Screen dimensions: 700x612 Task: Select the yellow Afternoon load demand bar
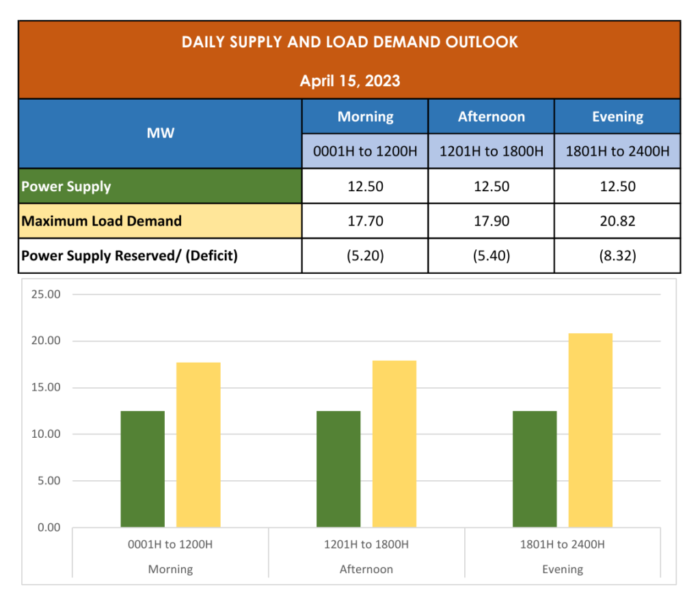(394, 444)
